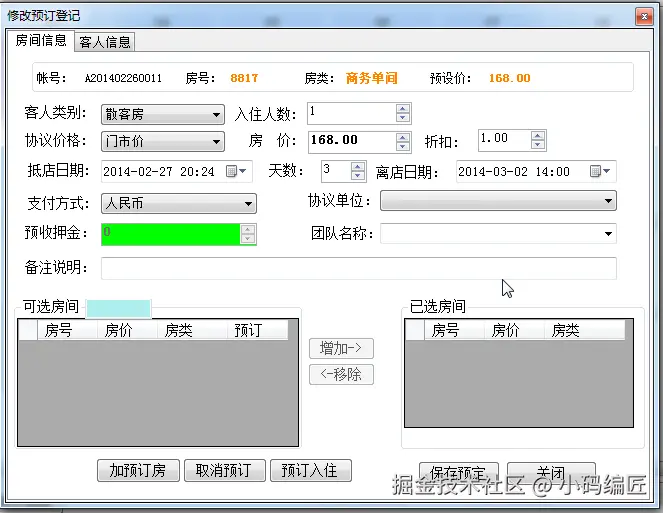Open the 离店日期 calendar picker
The image size is (663, 513).
click(x=600, y=171)
